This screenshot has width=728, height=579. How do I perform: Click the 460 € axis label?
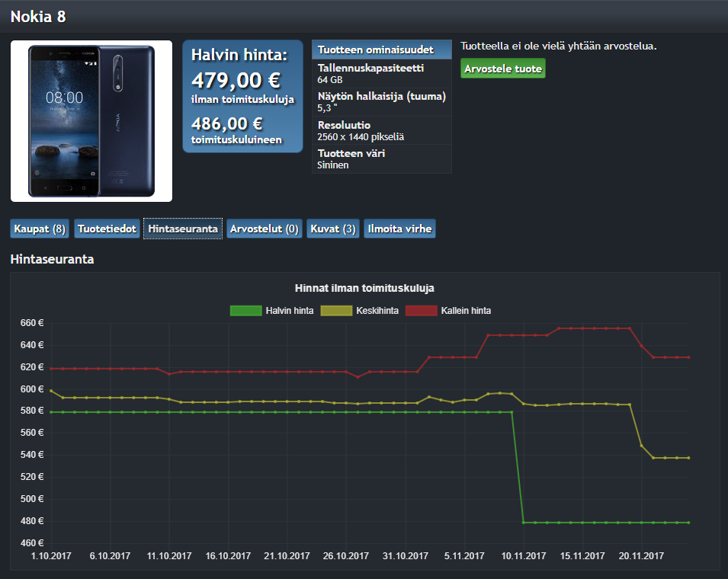coord(32,542)
